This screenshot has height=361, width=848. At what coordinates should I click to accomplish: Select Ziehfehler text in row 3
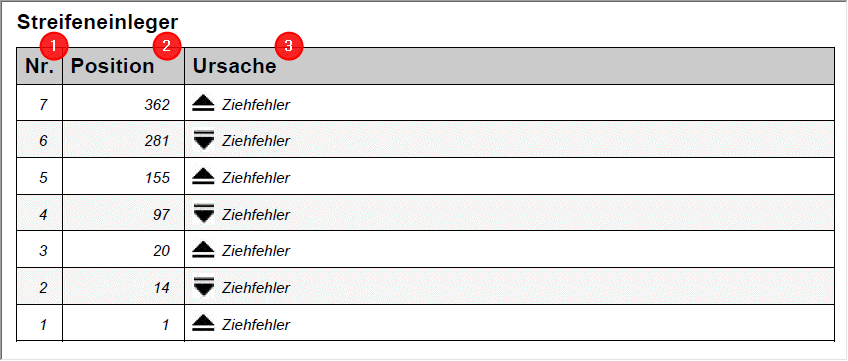(256, 251)
